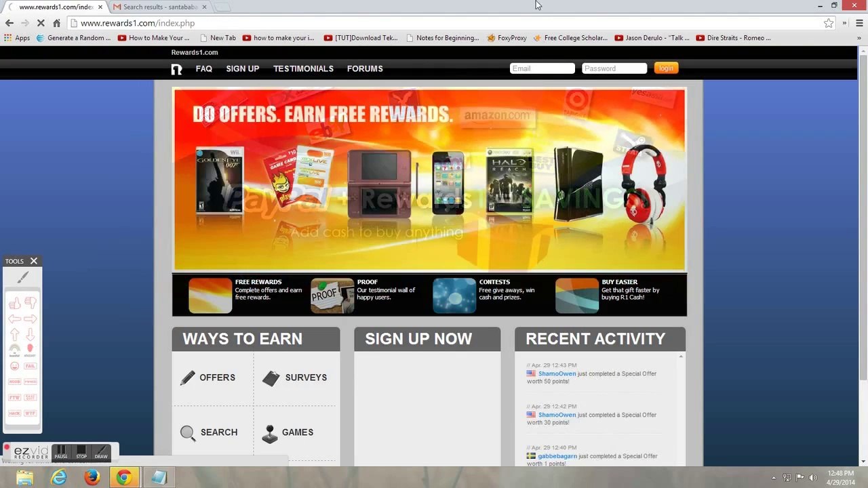This screenshot has width=868, height=488.
Task: Open the CONTESTS thumbnail
Action: (454, 296)
